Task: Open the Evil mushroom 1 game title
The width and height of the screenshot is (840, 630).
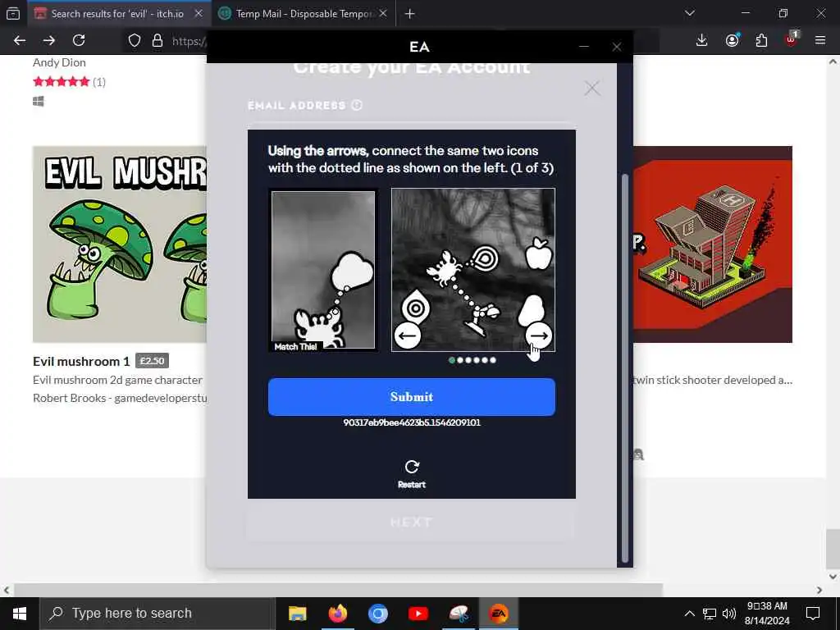Action: click(81, 361)
